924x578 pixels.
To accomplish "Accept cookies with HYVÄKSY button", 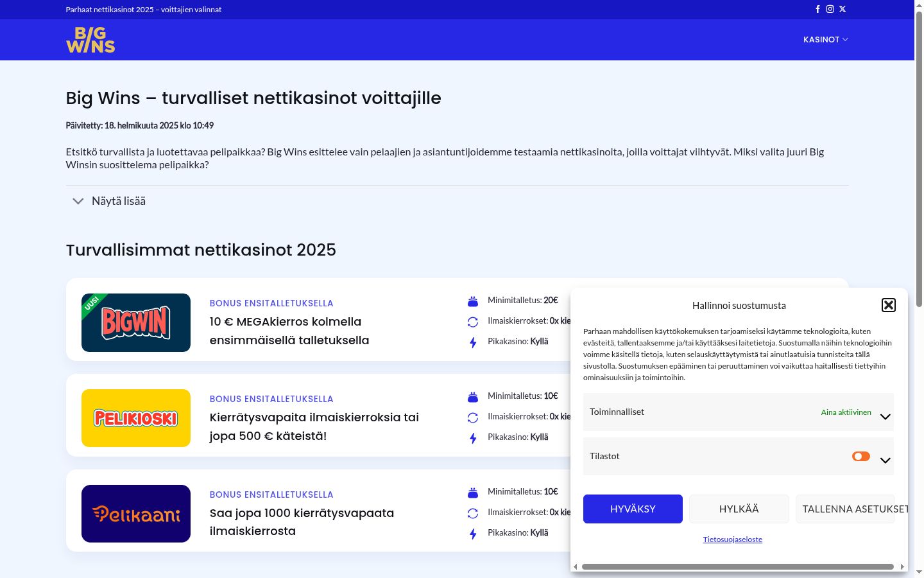I will [633, 509].
